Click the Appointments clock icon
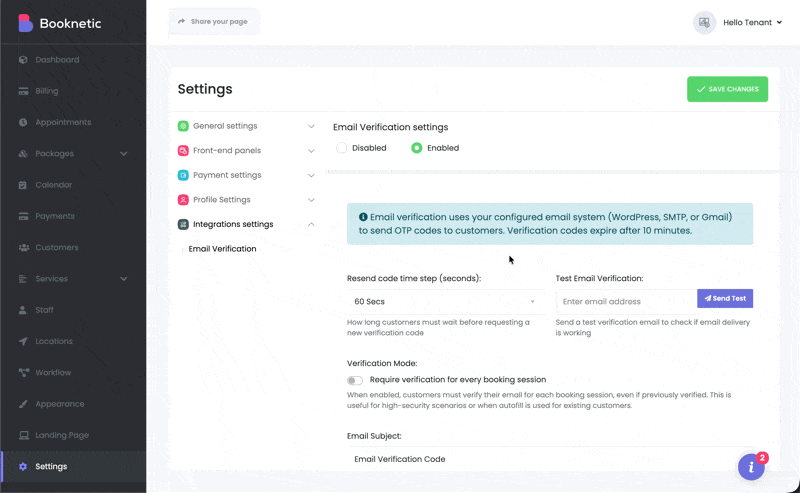 click(23, 122)
